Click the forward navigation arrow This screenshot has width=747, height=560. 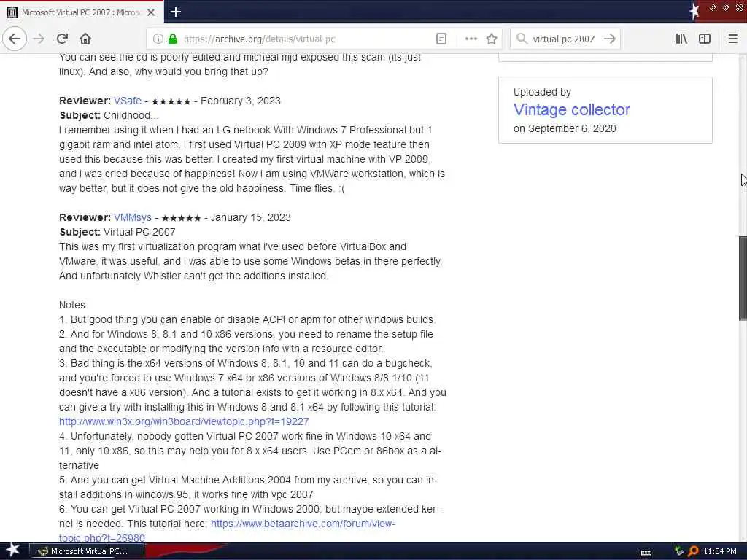[39, 39]
